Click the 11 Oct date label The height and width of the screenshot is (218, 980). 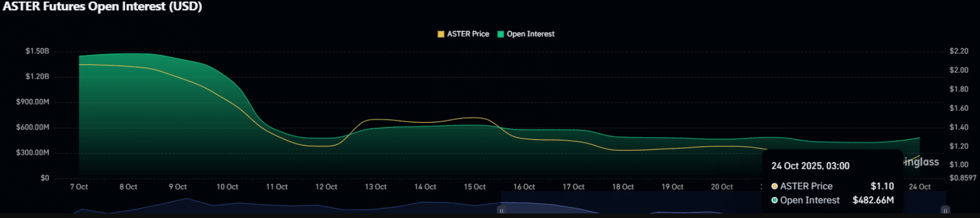[x=277, y=187]
